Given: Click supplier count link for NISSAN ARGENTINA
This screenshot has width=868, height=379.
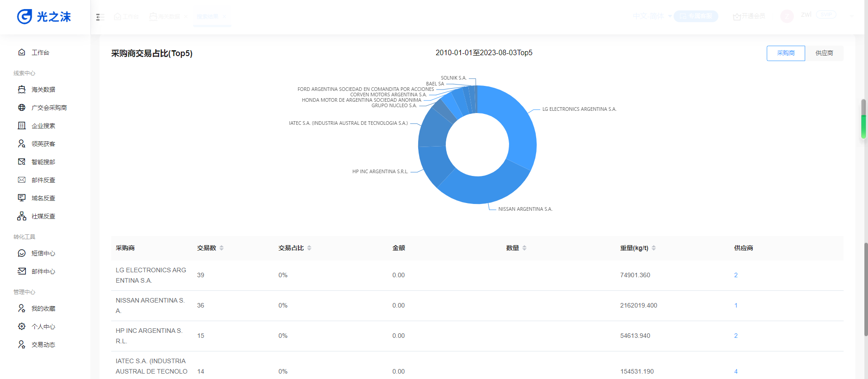Looking at the screenshot, I should click(736, 305).
